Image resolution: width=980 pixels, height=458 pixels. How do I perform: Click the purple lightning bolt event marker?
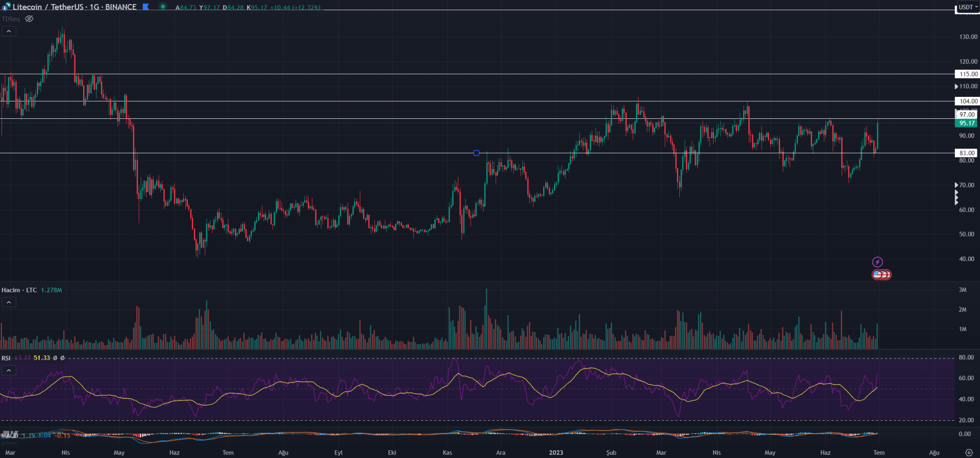pos(877,262)
